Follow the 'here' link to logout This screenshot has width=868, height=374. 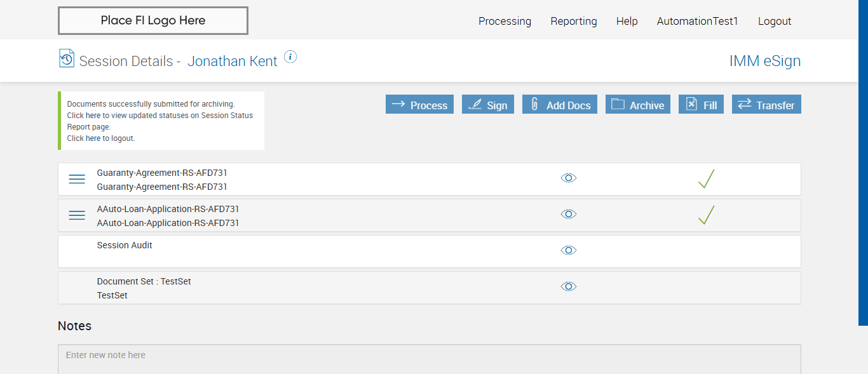coord(93,138)
